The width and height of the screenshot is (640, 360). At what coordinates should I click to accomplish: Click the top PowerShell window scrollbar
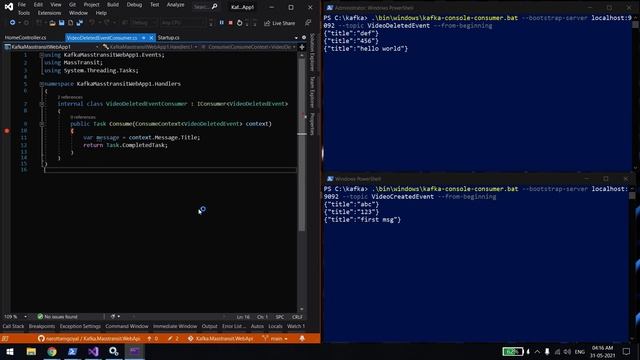point(636,94)
